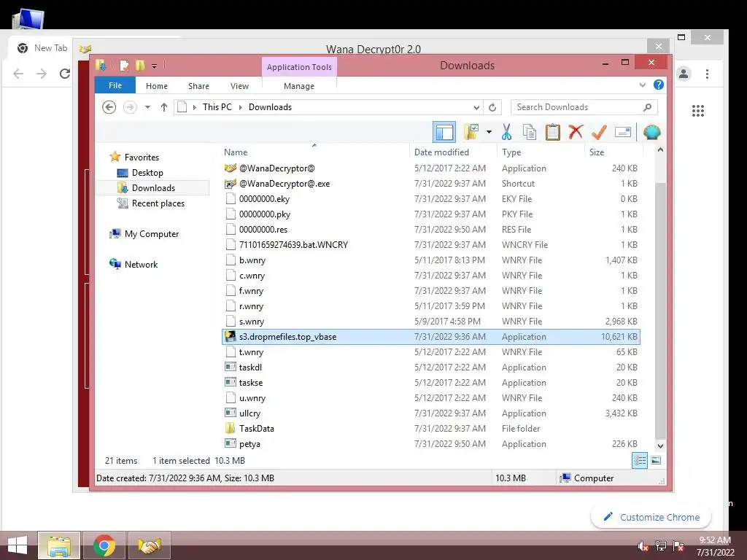Refresh the Downloads folder view
The image size is (747, 560).
point(492,107)
